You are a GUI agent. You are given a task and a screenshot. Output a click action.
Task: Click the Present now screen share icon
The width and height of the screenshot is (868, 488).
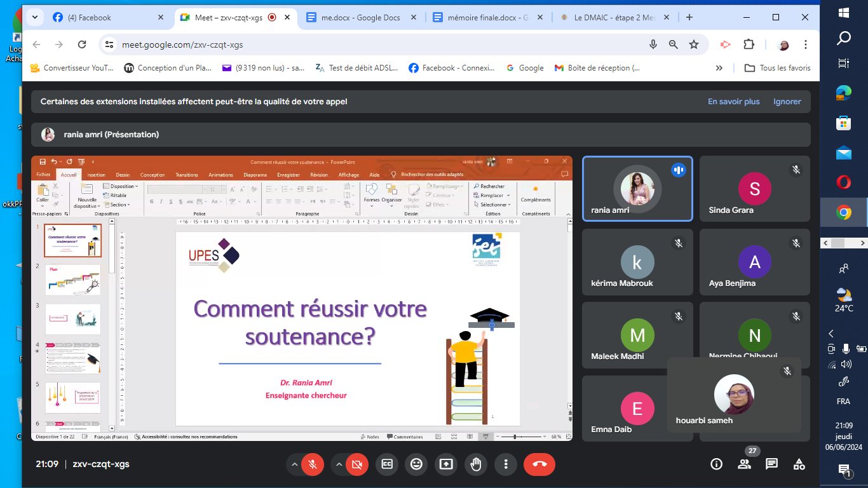446,464
